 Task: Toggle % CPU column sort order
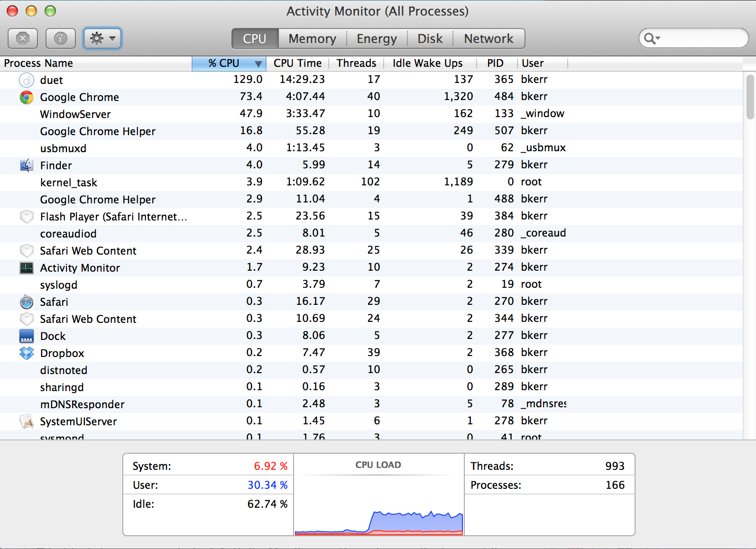(230, 64)
